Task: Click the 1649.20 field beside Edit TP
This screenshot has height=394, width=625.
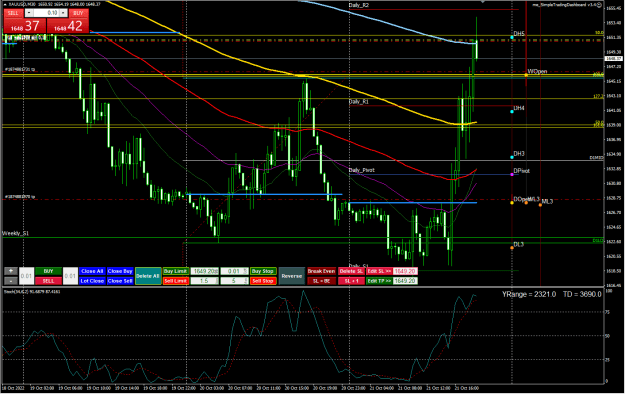Action: point(405,281)
